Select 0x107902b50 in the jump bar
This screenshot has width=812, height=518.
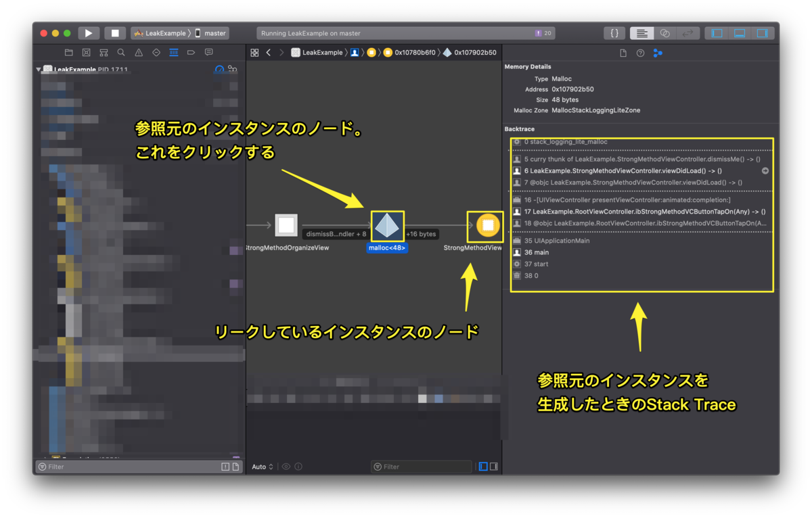(470, 52)
